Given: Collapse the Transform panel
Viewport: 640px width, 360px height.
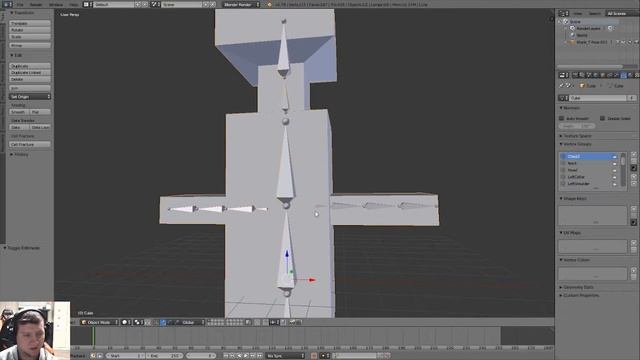Looking at the screenshot, I should coord(23,13).
